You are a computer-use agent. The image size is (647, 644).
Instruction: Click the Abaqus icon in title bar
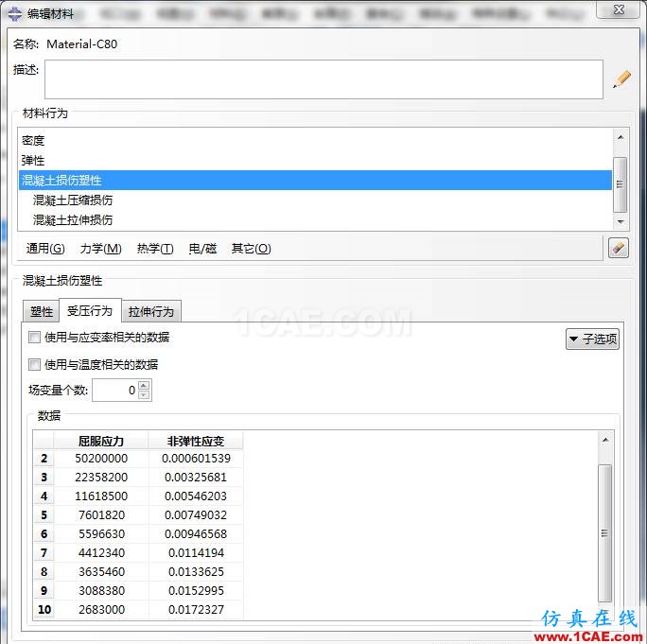tap(15, 13)
